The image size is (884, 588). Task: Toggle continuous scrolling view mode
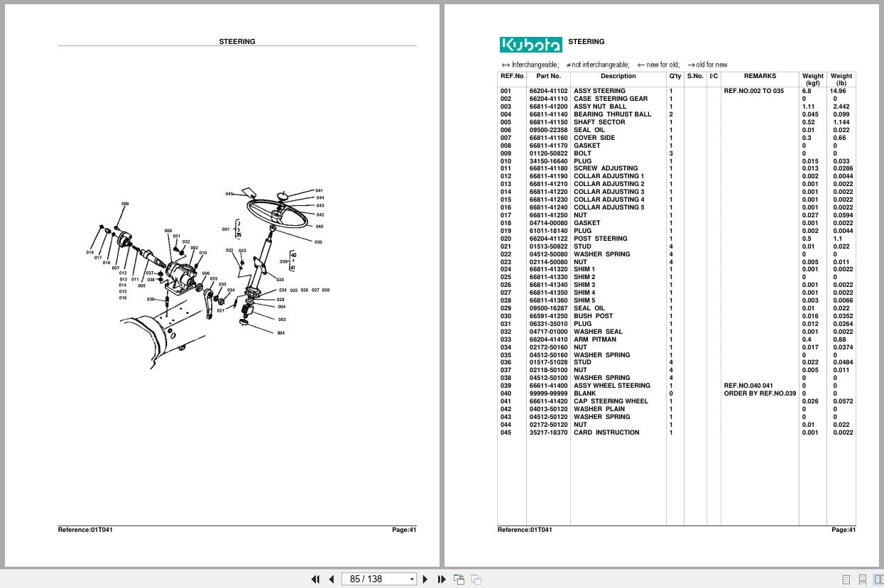click(861, 579)
